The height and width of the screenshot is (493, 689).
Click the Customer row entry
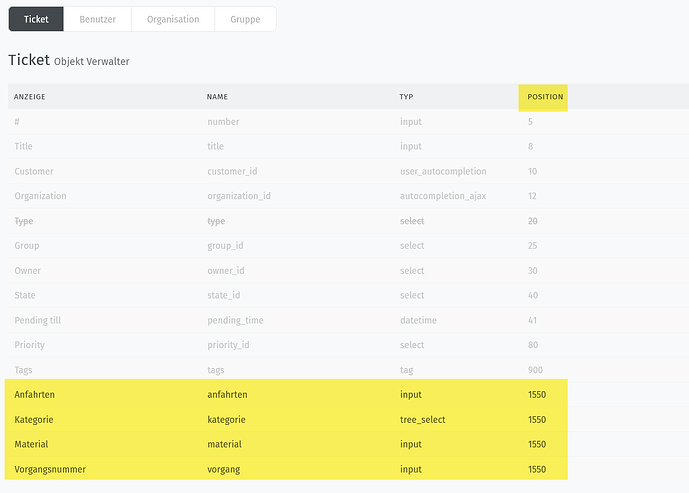click(348, 171)
